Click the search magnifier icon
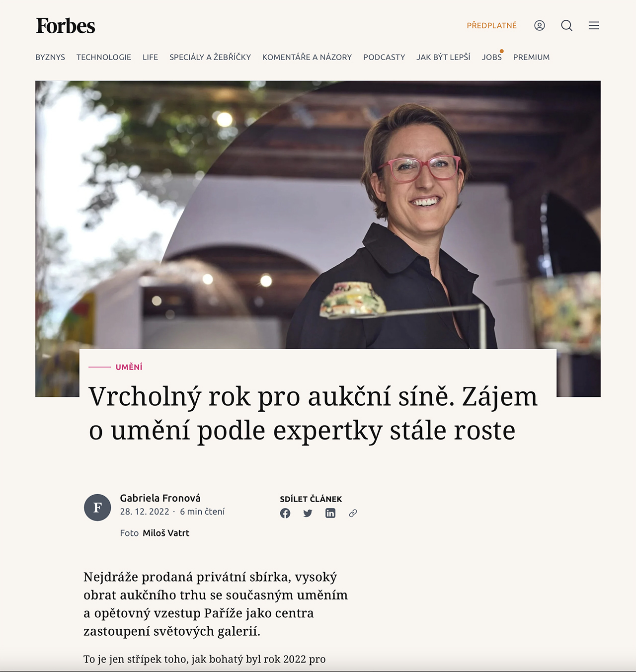The height and width of the screenshot is (672, 636). [x=567, y=25]
